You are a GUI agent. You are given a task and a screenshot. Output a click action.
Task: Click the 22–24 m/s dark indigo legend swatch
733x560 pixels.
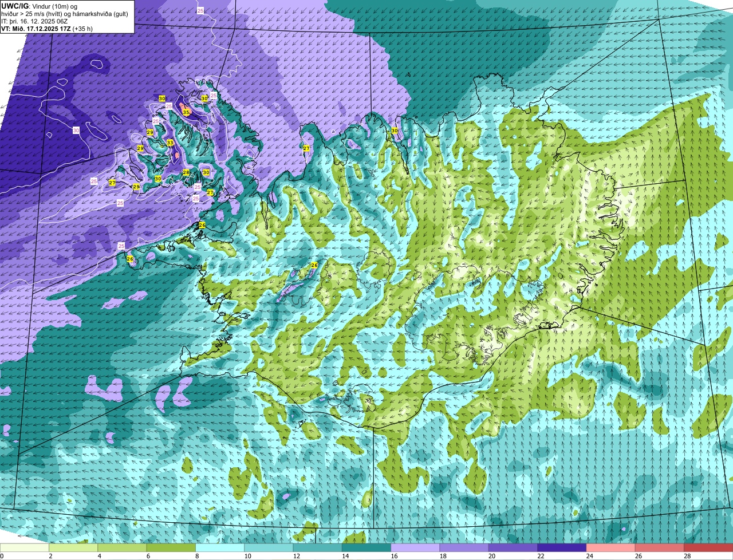pyautogui.click(x=562, y=548)
